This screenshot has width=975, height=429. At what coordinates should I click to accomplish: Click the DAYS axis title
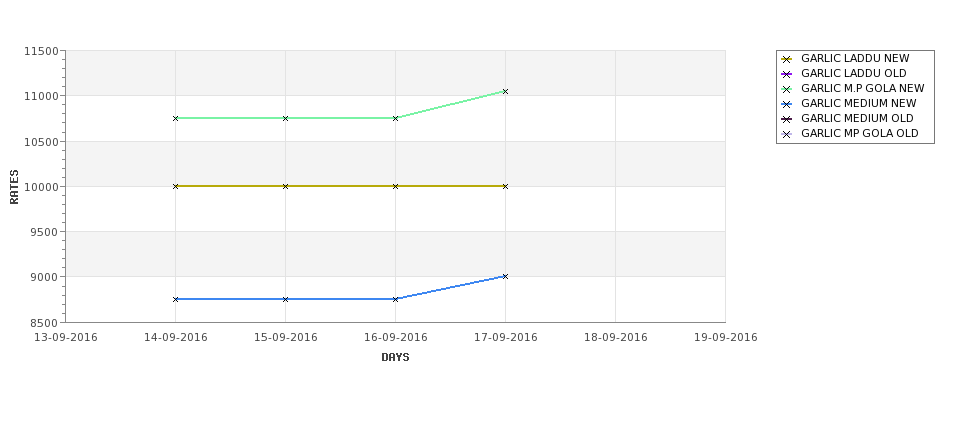[x=395, y=358]
